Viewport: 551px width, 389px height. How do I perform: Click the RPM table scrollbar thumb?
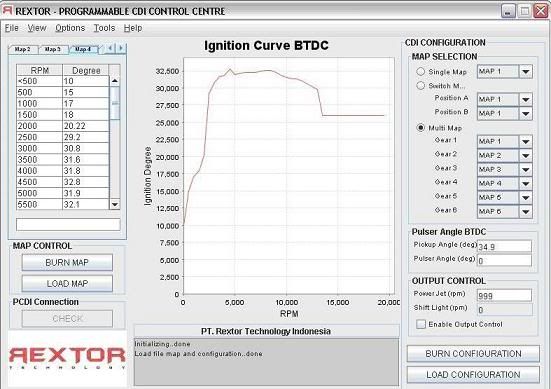[x=115, y=103]
